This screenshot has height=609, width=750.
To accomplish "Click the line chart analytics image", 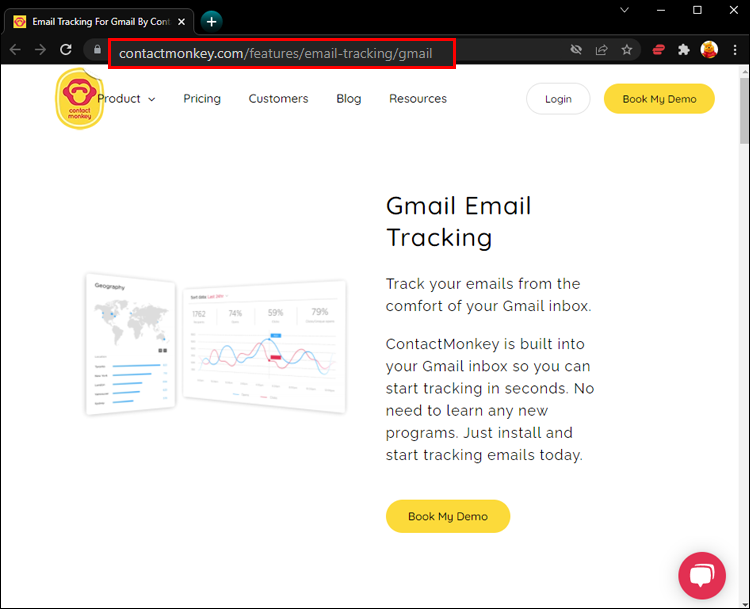I will pos(265,347).
